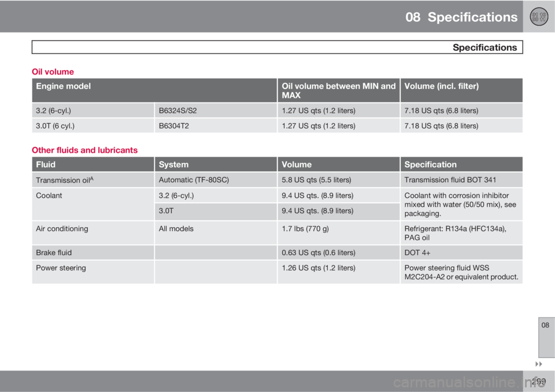Select the 'B6304T2' engine code cell
The height and width of the screenshot is (392, 555).
216,125
